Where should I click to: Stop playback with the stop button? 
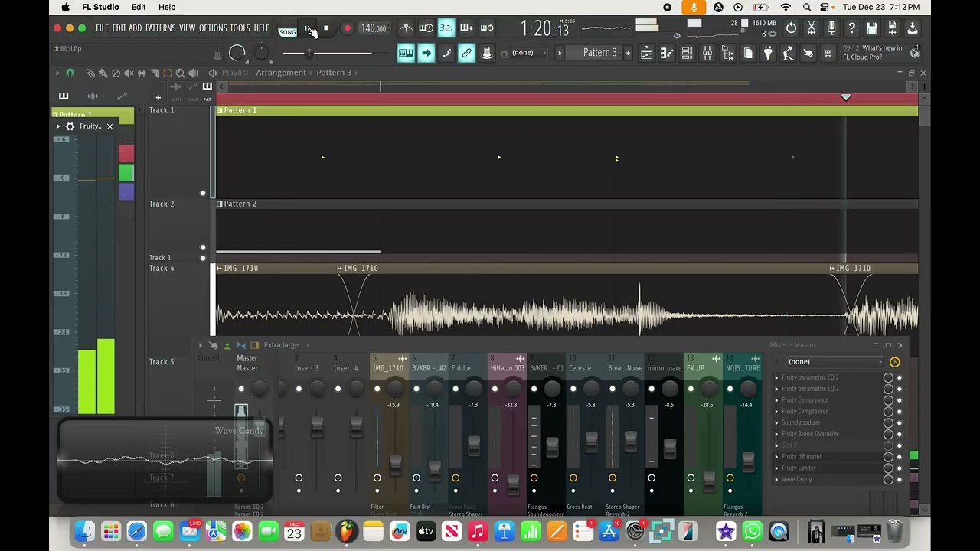pyautogui.click(x=326, y=28)
